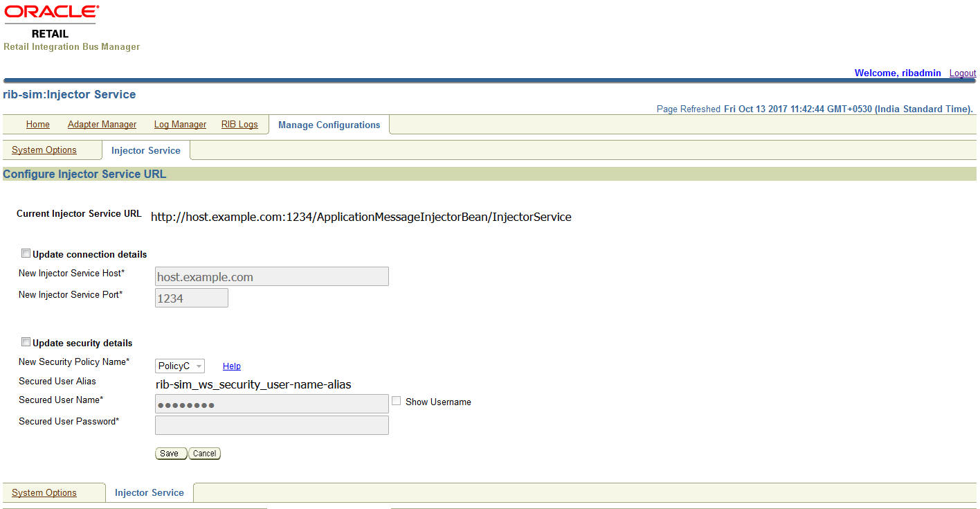This screenshot has height=509, width=980.
Task: Select the bottom Injector Service subtab
Action: [149, 492]
